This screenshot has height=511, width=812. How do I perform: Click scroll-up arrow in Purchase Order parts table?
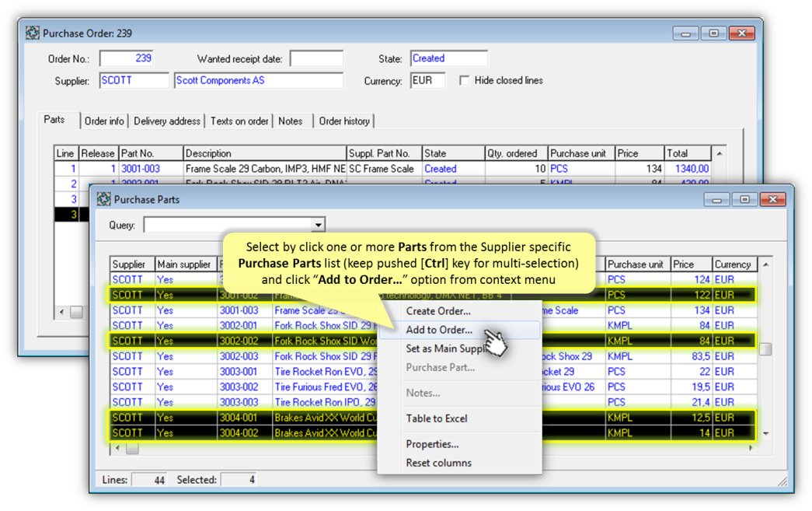tap(720, 153)
